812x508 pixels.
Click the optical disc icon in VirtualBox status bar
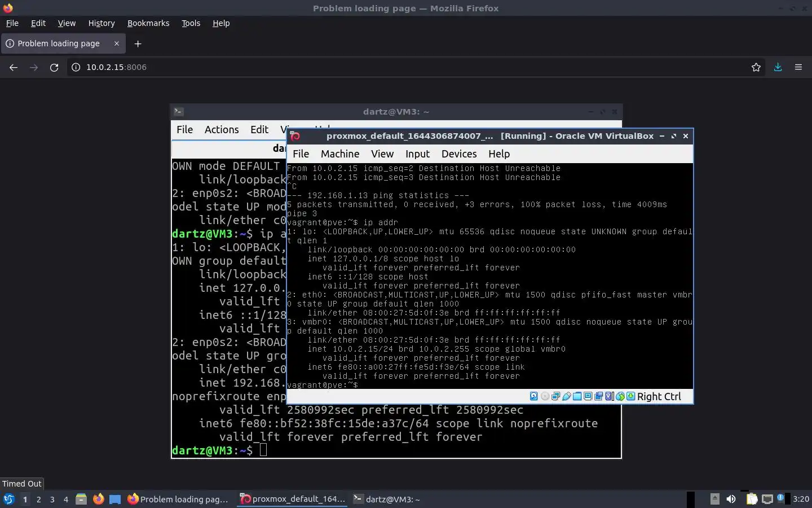(x=545, y=396)
